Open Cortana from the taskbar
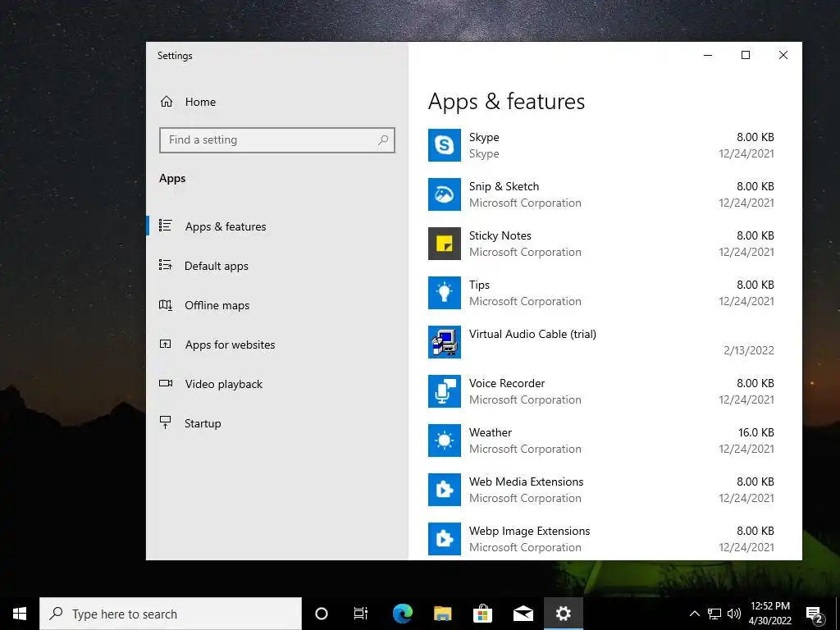The height and width of the screenshot is (630, 840). (x=322, y=614)
